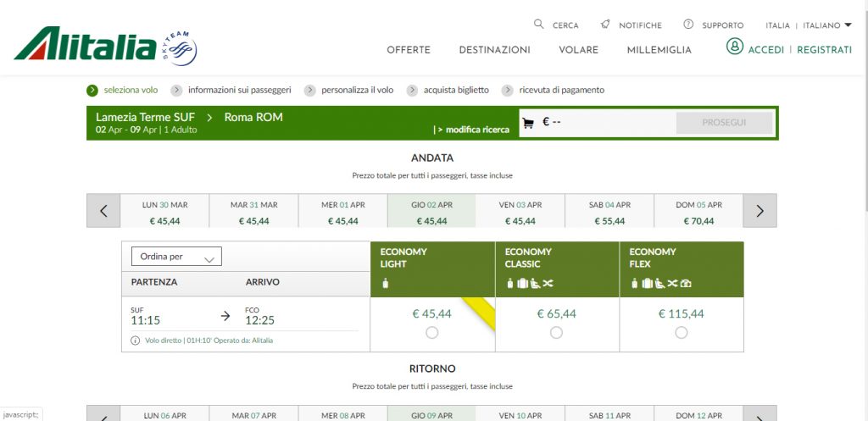Screen dimensions: 868x421
Task: Open the 'Ordina per' sort dropdown
Action: coord(176,257)
